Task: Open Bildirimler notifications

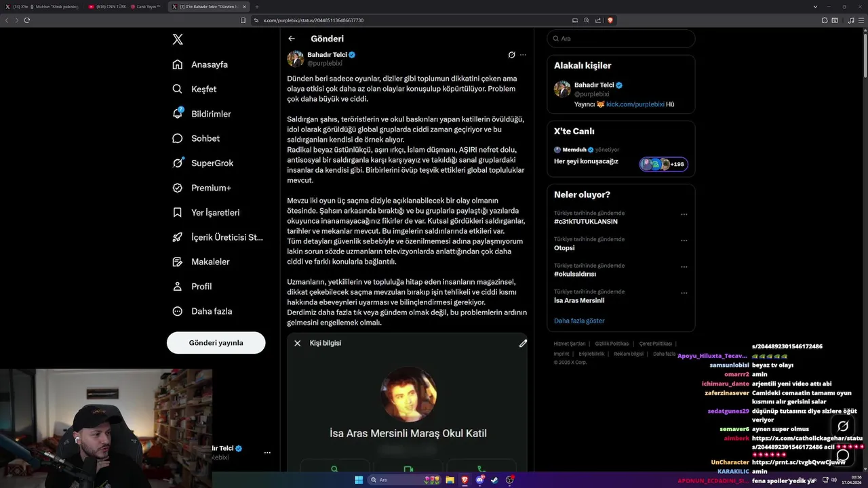Action: pos(201,114)
